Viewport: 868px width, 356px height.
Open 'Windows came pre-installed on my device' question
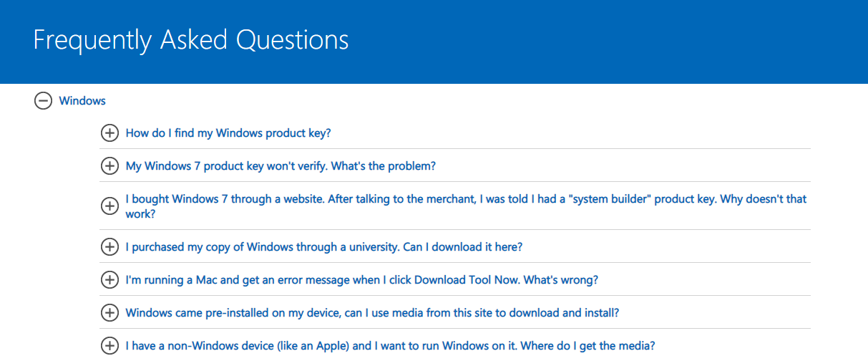tap(372, 313)
